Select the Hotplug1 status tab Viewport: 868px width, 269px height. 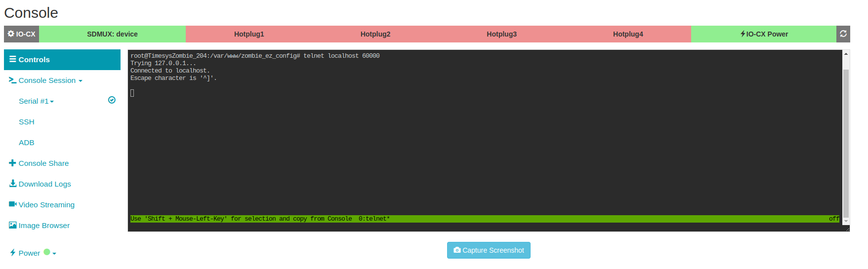click(x=249, y=34)
